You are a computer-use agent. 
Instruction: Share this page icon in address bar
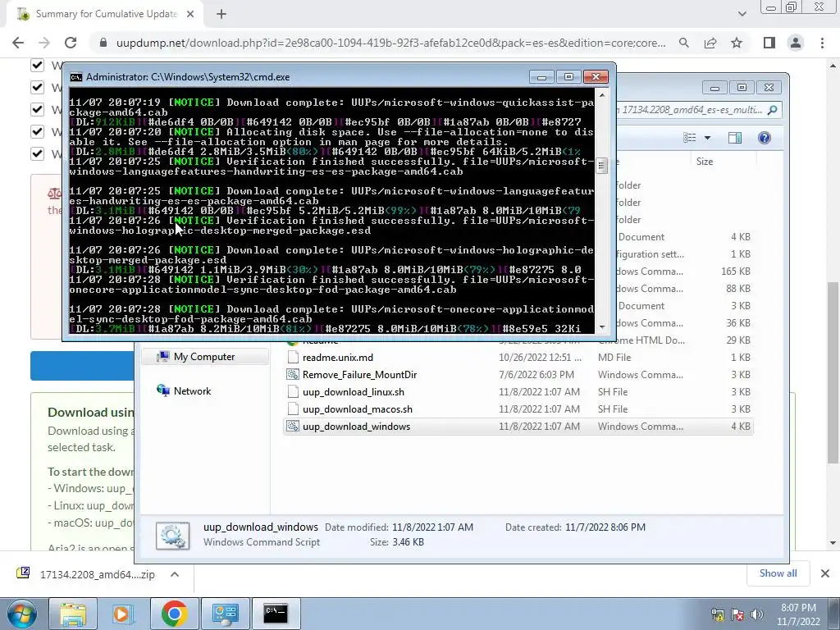710,43
